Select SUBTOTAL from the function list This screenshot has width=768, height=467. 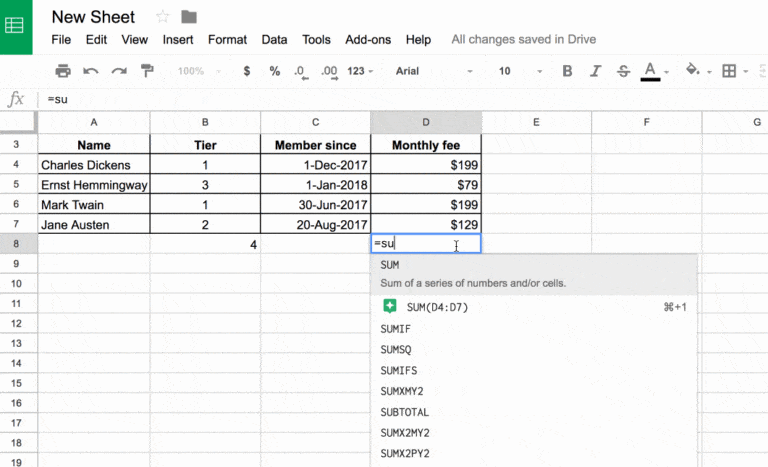[x=405, y=412]
